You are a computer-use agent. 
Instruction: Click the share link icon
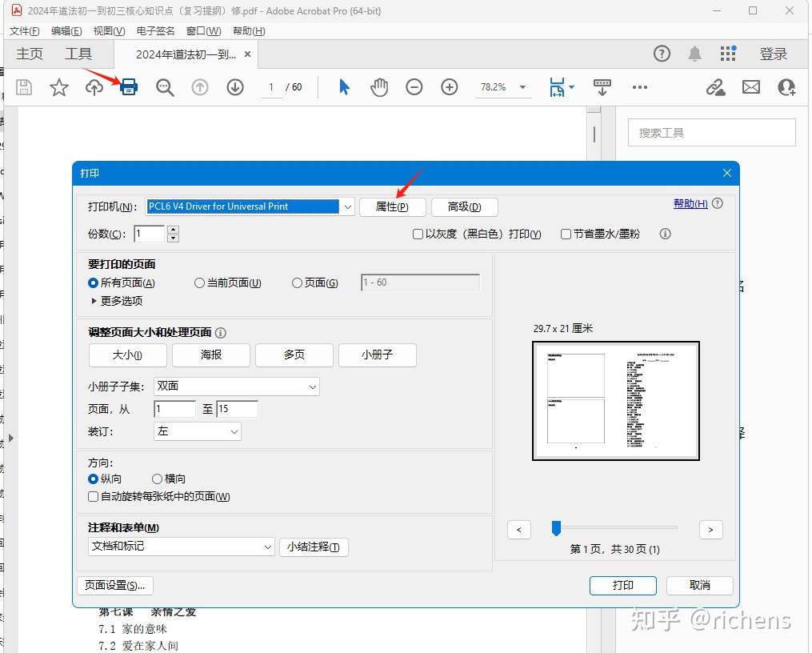coord(716,87)
